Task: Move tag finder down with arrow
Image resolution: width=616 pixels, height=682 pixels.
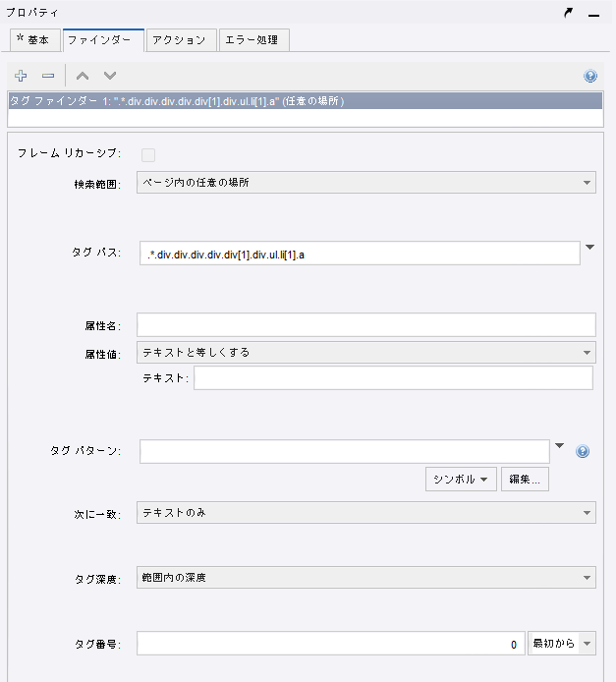Action: pos(110,76)
